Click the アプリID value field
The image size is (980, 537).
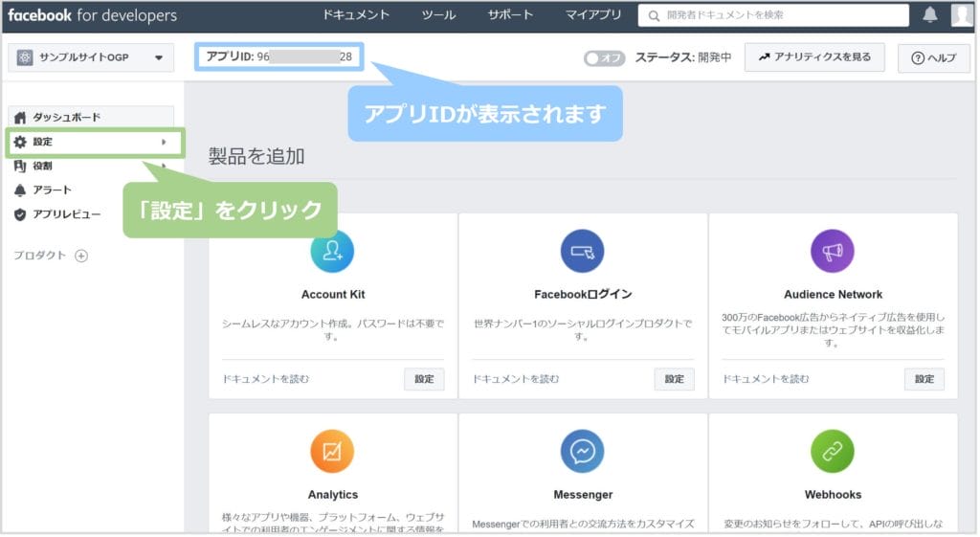click(x=279, y=56)
